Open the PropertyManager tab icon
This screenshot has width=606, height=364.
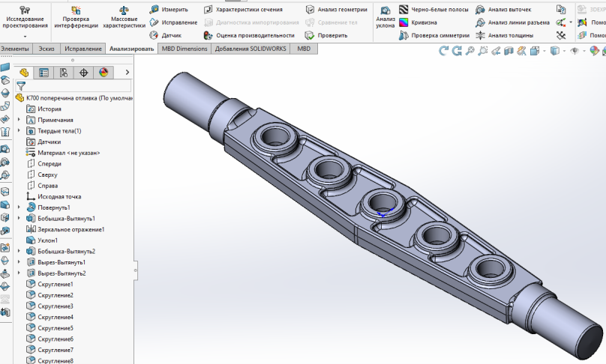pos(44,73)
